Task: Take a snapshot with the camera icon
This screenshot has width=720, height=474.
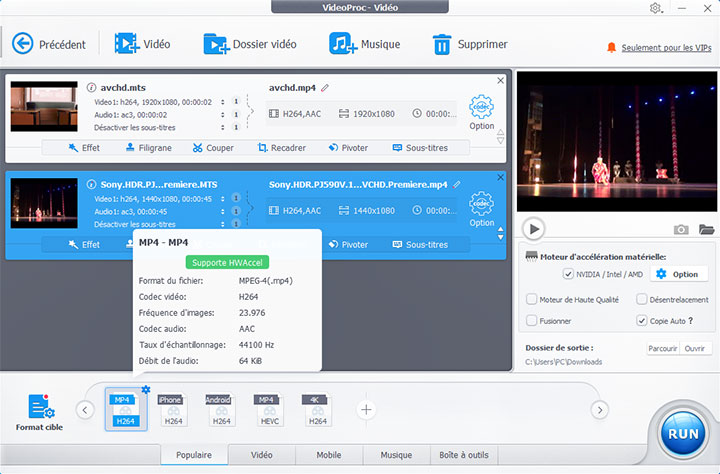Action: (681, 229)
